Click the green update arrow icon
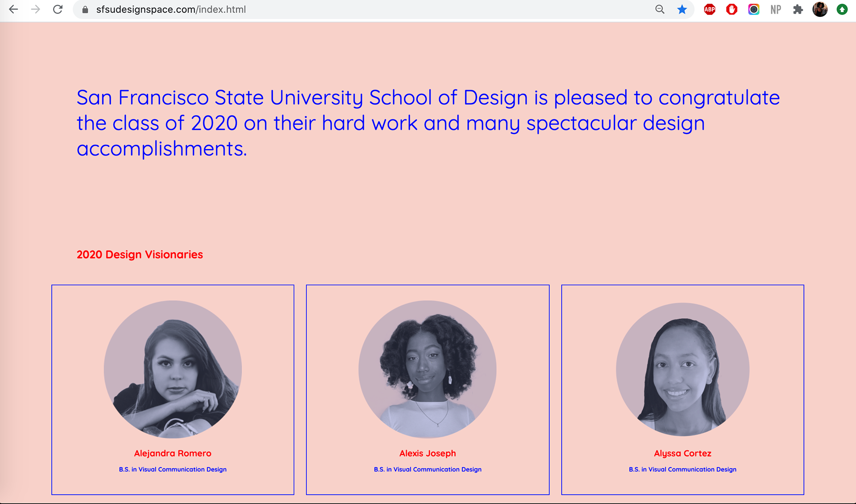The width and height of the screenshot is (856, 504). coord(842,9)
